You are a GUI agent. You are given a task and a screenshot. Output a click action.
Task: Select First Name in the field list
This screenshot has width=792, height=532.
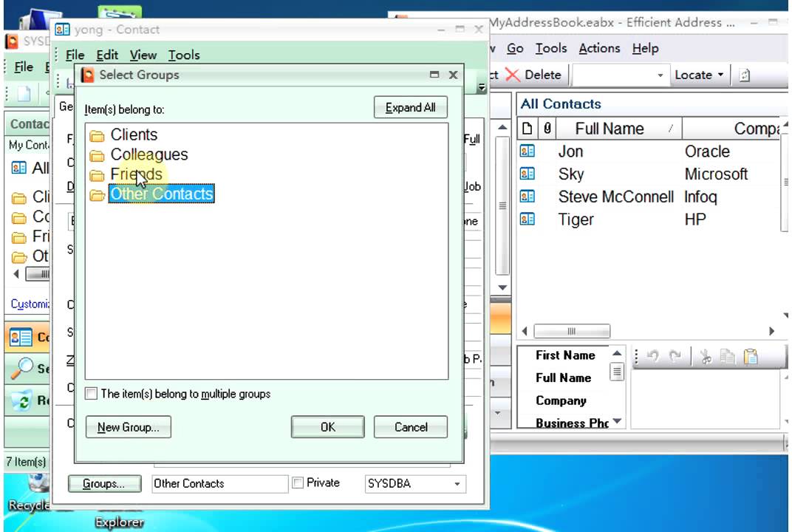(565, 355)
